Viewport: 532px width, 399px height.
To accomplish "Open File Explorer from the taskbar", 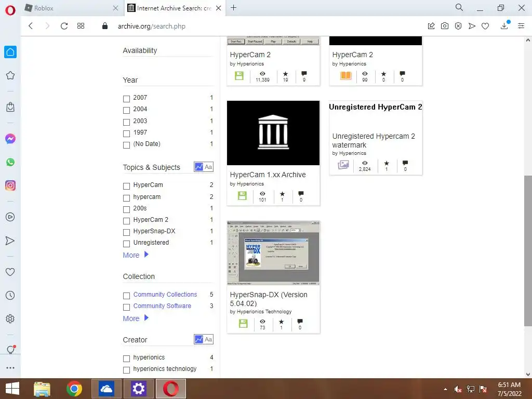I will pos(42,389).
